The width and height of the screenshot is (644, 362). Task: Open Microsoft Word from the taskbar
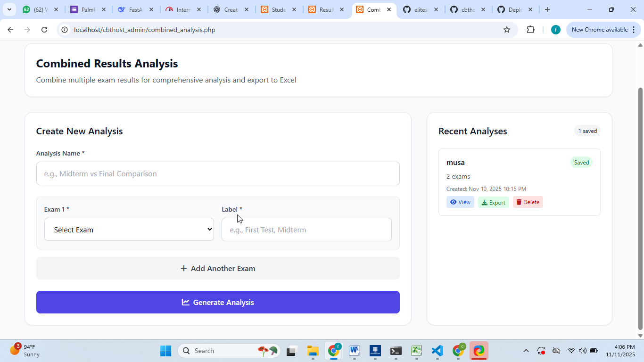[354, 351]
